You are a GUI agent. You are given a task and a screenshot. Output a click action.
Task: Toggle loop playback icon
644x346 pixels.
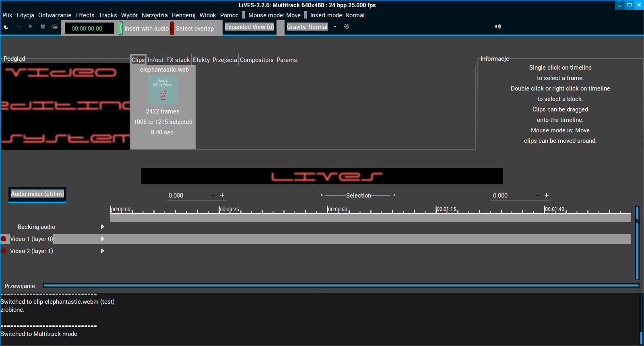pos(55,27)
